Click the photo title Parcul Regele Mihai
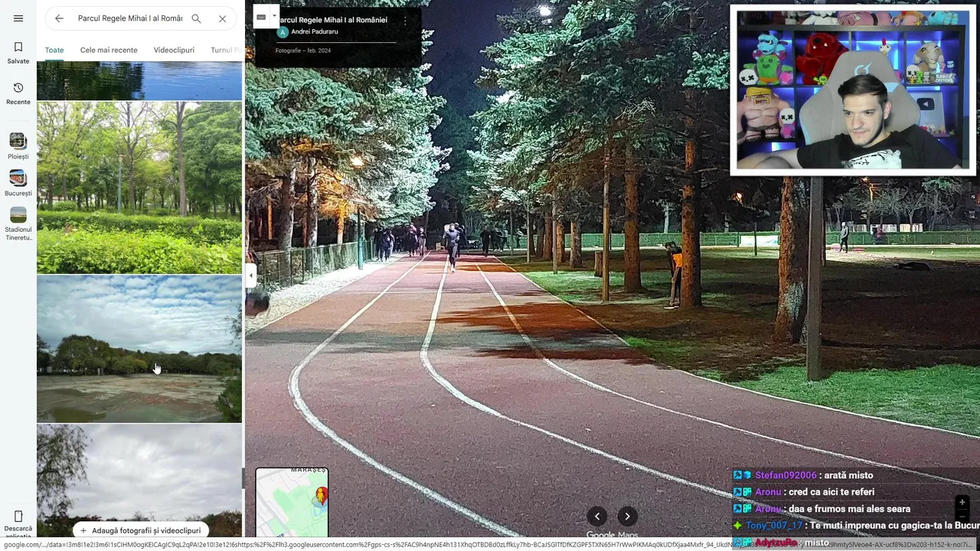 pyautogui.click(x=332, y=20)
